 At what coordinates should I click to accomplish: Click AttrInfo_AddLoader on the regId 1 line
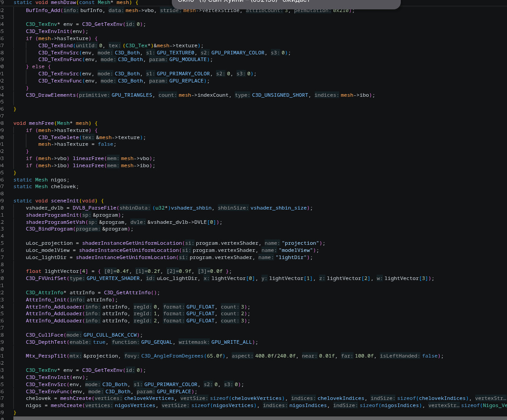coord(54,313)
